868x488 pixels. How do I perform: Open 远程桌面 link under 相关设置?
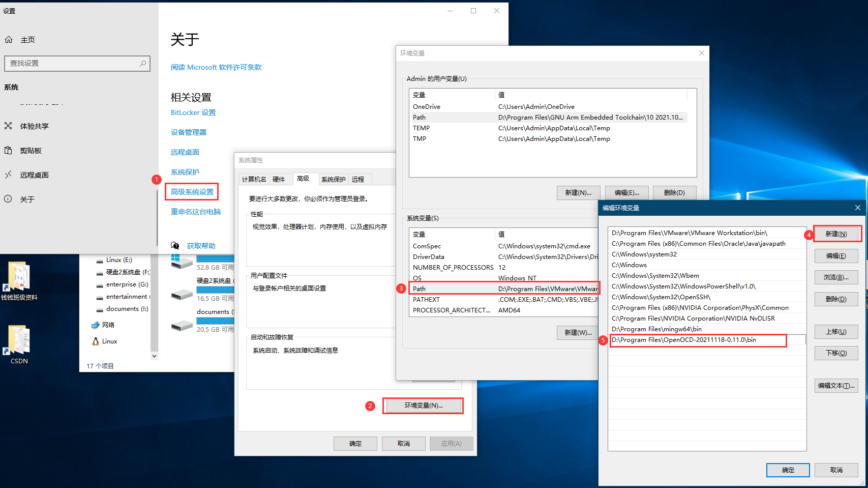coord(185,152)
